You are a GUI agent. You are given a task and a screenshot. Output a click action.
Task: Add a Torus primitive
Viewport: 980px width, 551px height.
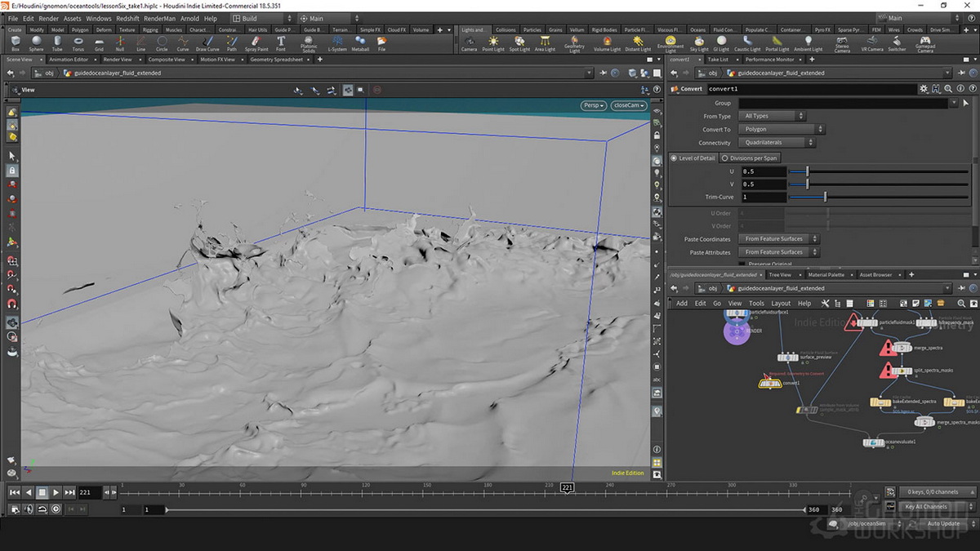pyautogui.click(x=78, y=43)
